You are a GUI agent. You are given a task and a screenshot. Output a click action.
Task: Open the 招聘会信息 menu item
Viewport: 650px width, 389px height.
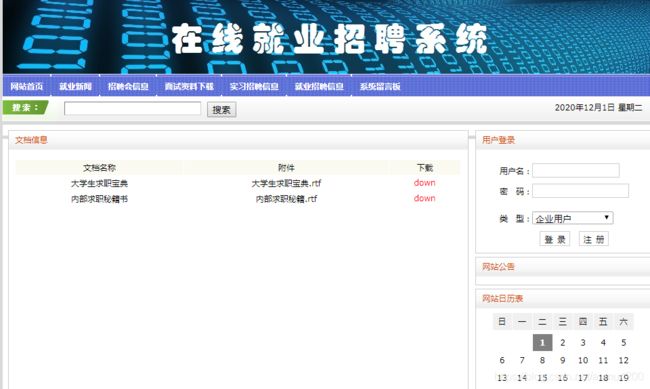pyautogui.click(x=128, y=86)
